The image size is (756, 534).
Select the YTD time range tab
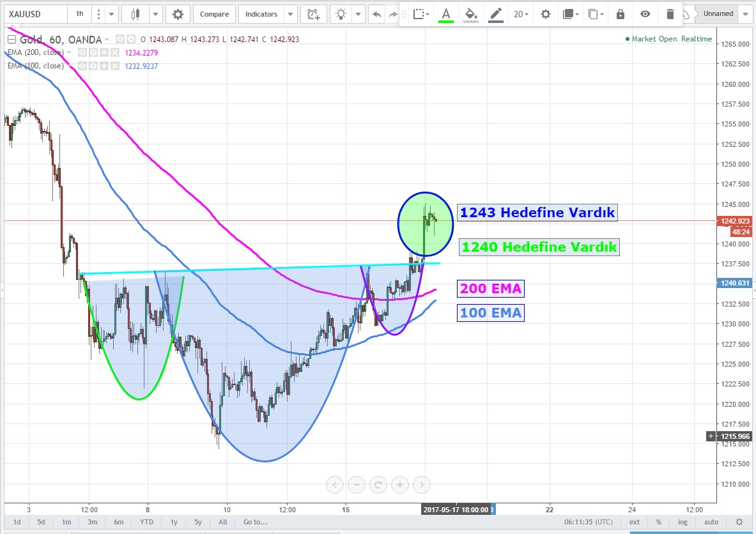click(x=146, y=522)
